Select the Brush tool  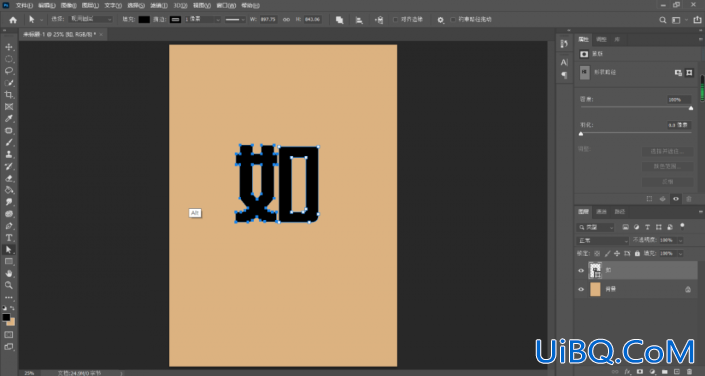(9, 143)
